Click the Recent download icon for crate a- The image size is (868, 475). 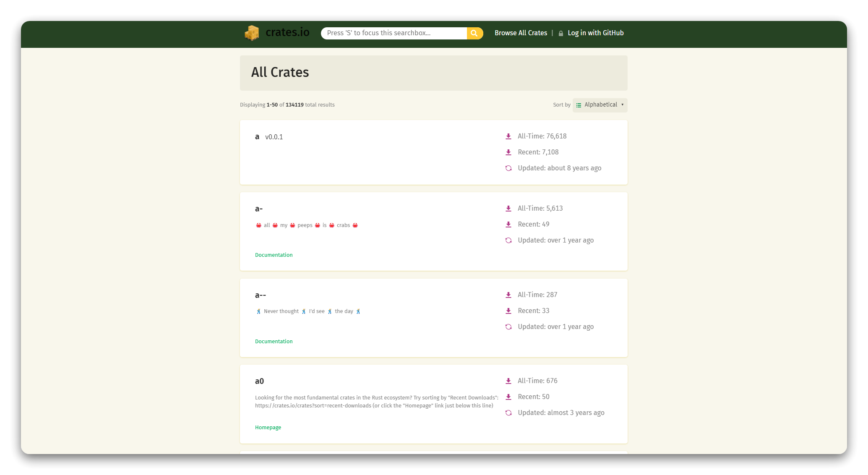508,224
